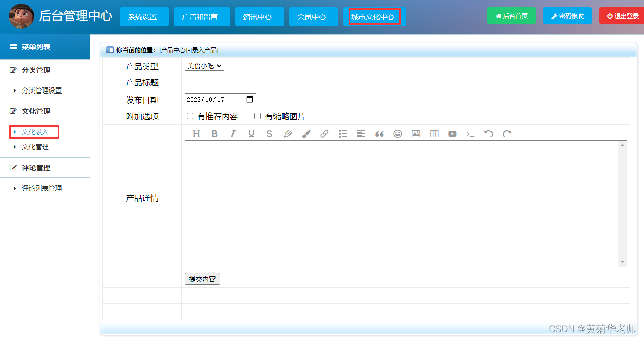Select the underline formatting icon
This screenshot has width=644, height=339.
(x=251, y=134)
